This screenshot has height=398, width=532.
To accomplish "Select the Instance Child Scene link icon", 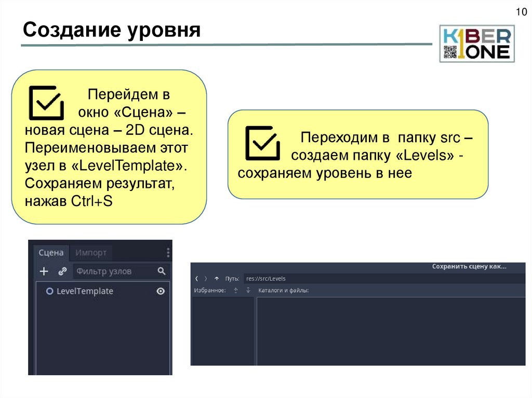I will [x=63, y=271].
